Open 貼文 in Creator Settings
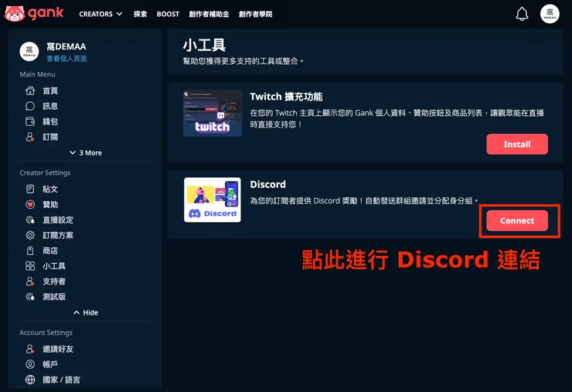 point(50,189)
